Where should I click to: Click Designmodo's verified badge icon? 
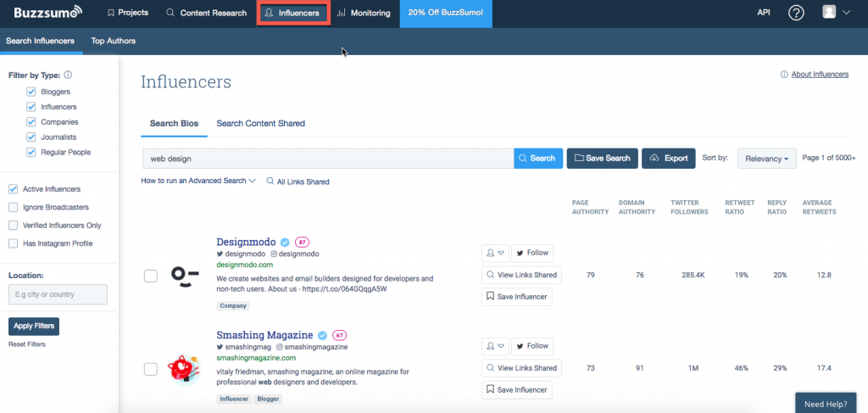285,242
